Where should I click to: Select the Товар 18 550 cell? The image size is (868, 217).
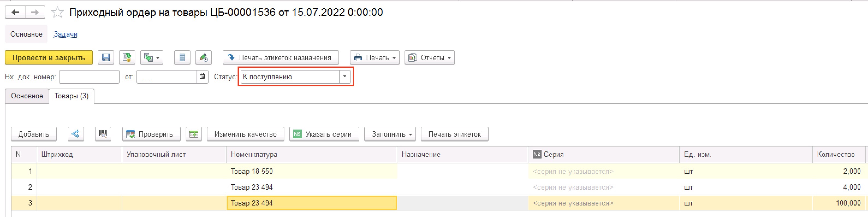pyautogui.click(x=312, y=171)
